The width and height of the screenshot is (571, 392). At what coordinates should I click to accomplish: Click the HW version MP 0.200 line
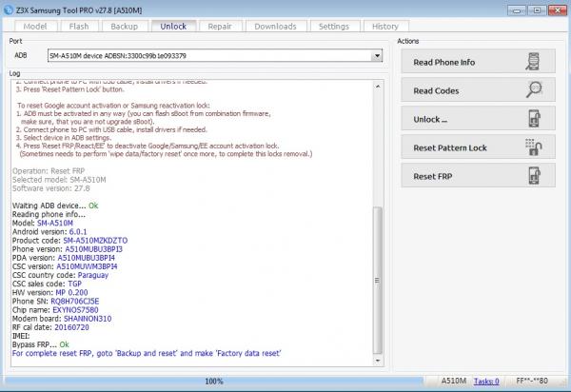(49, 293)
